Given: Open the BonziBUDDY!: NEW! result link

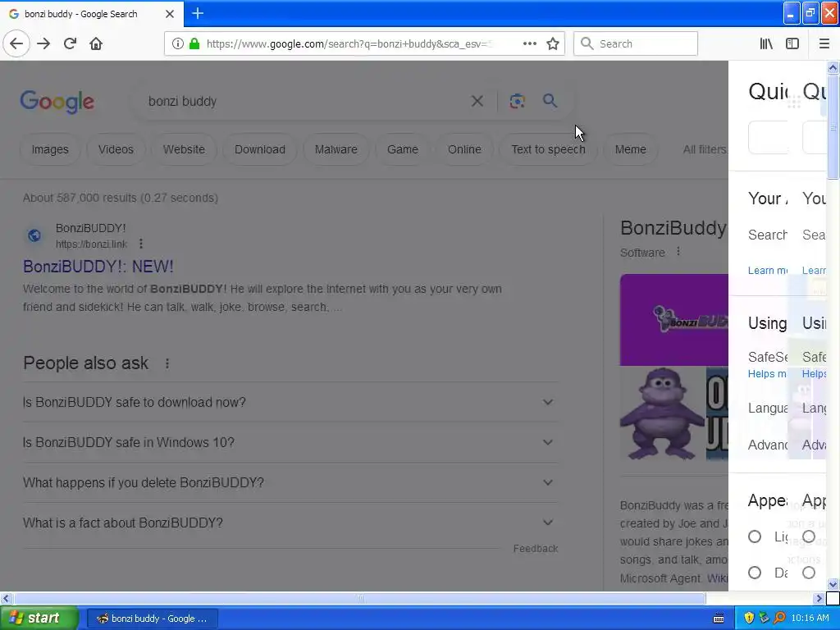Looking at the screenshot, I should click(98, 267).
